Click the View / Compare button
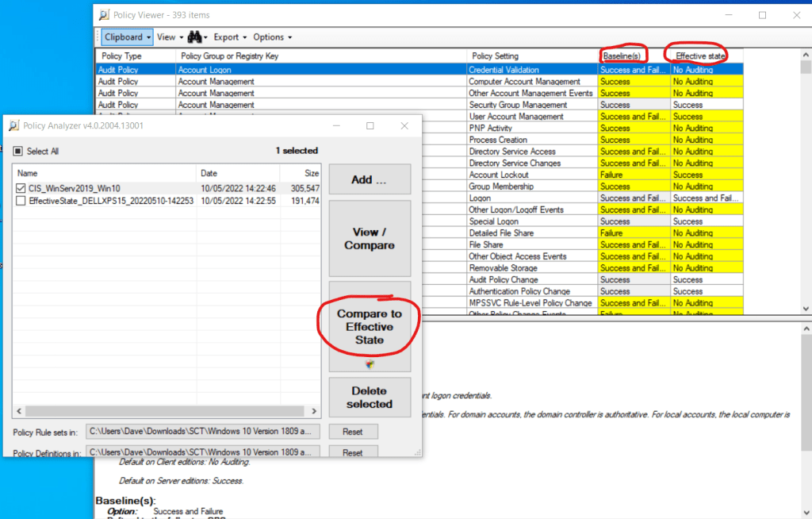812x519 pixels. 370,239
